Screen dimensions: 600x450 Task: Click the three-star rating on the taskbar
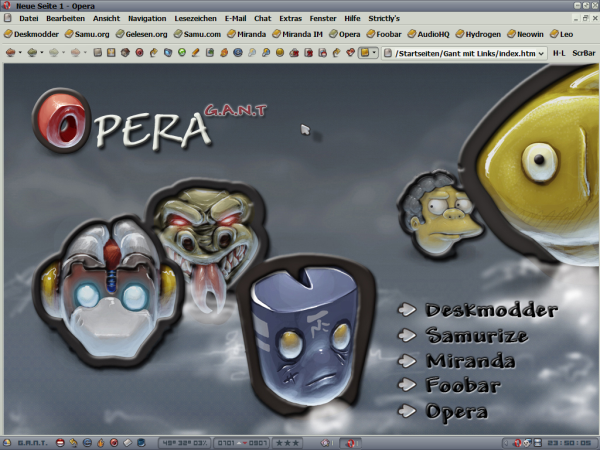click(x=287, y=443)
